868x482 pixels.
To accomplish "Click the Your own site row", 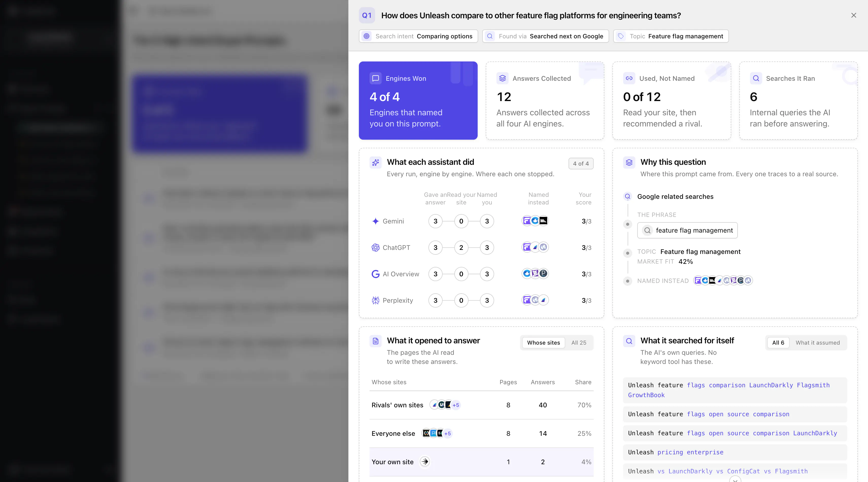I will (x=481, y=462).
